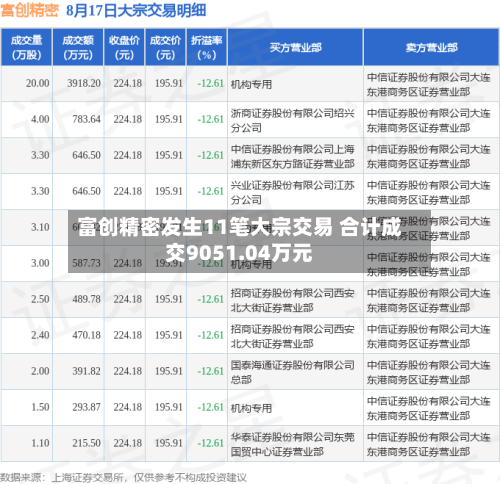Select the 折溢率(%) column header
The height and width of the screenshot is (484, 500).
[x=207, y=47]
